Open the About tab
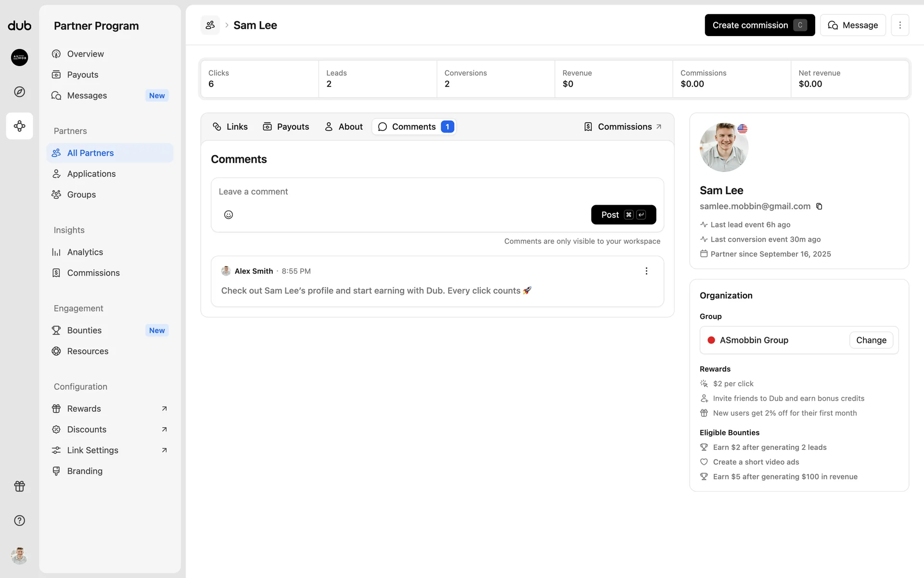Viewport: 924px width, 578px height. (x=344, y=127)
